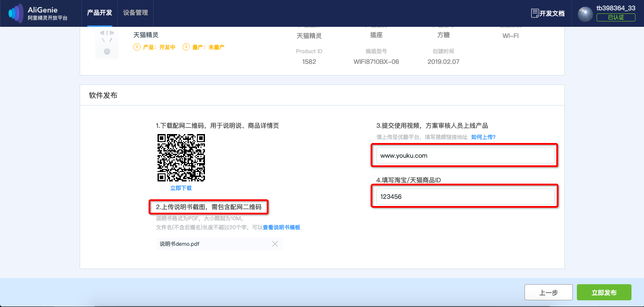Click the 产品：开发中 status text

pyautogui.click(x=159, y=47)
